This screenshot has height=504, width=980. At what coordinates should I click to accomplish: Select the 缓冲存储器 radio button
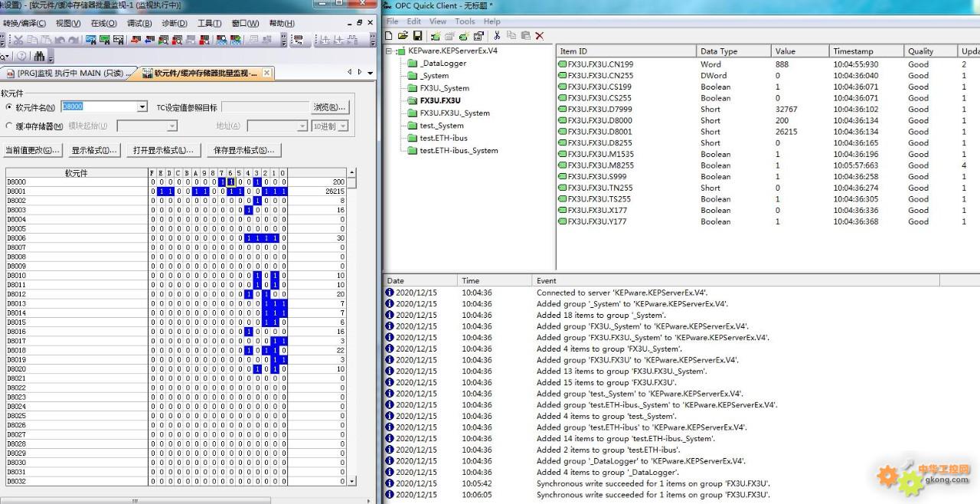coord(9,126)
